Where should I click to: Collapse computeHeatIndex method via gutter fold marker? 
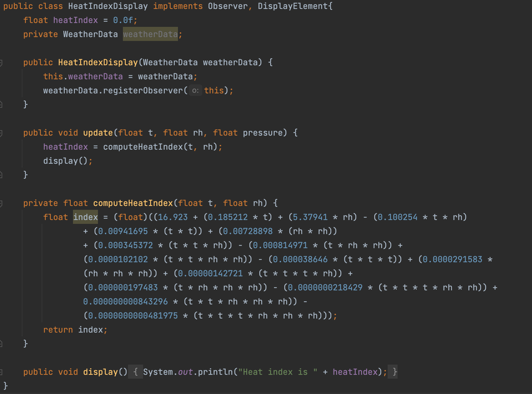coord(1,203)
